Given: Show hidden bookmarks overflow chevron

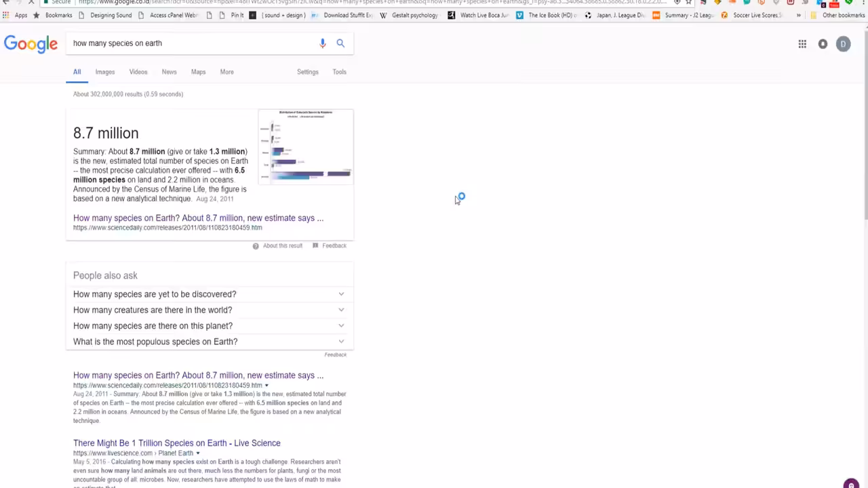Looking at the screenshot, I should (x=798, y=15).
